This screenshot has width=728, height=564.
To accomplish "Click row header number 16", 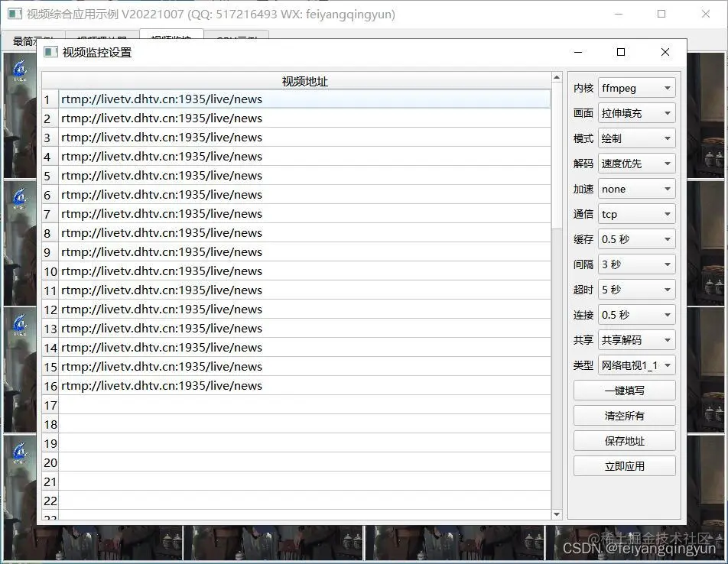I will [50, 385].
